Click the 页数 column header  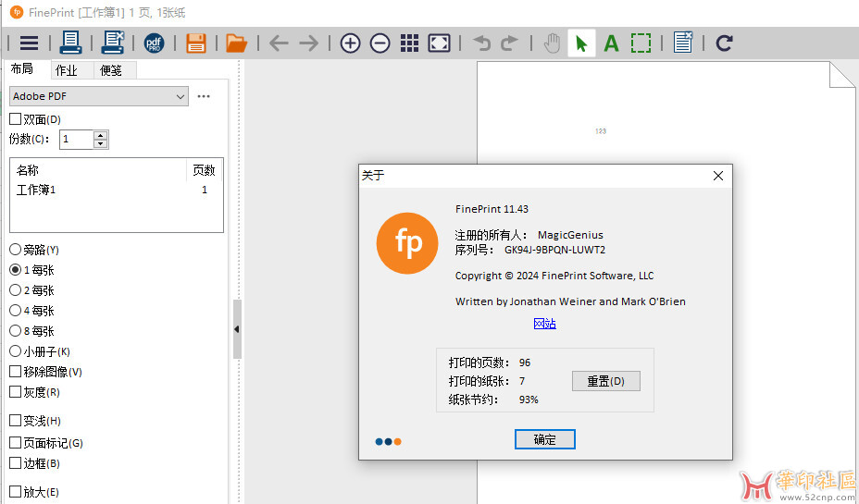tap(205, 170)
